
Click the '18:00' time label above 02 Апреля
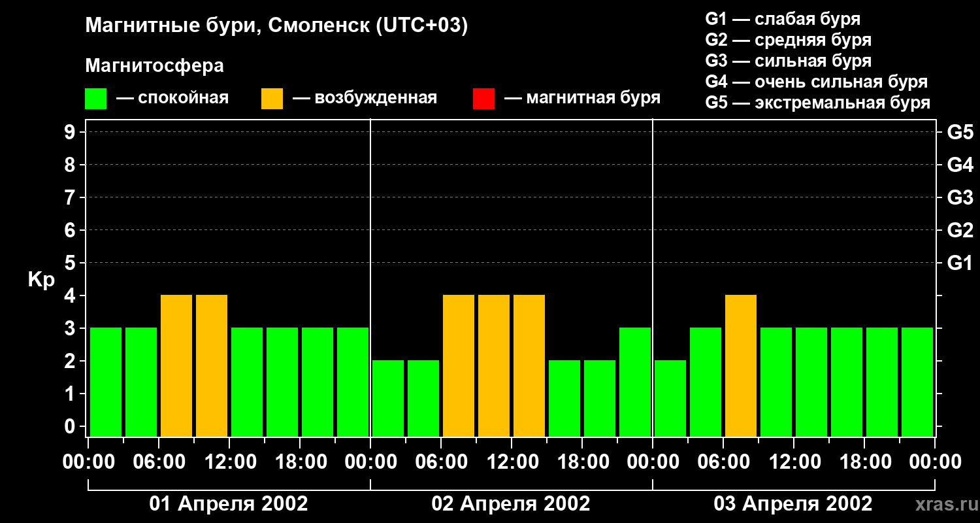click(582, 462)
